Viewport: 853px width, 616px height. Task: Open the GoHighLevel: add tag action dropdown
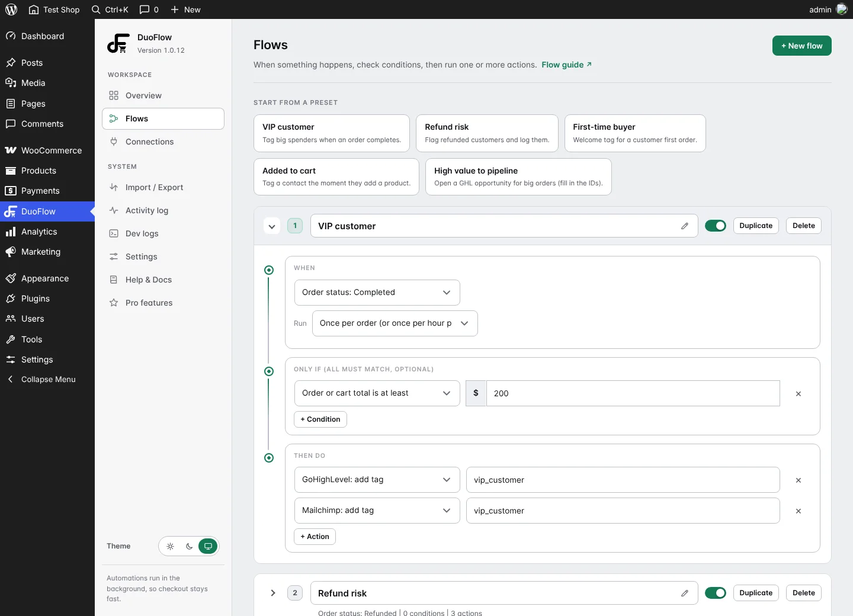point(377,480)
